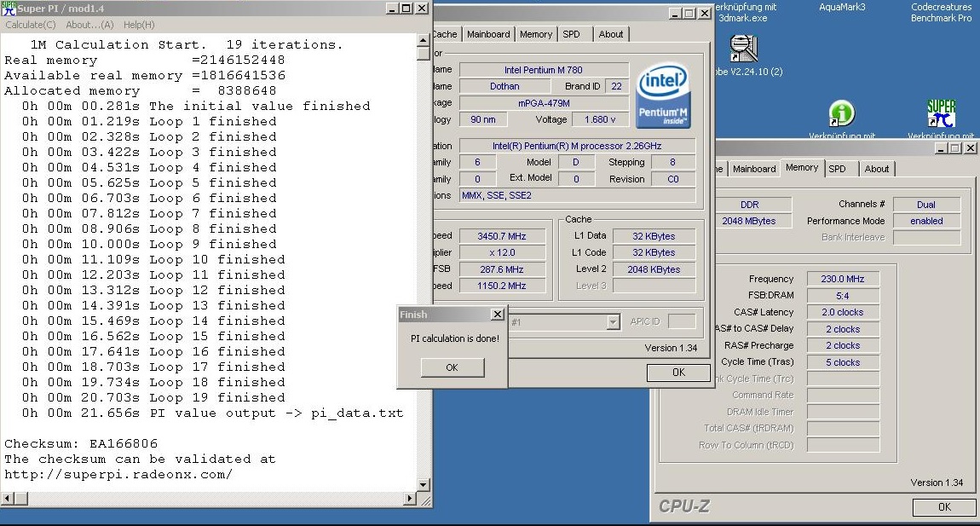Image resolution: width=980 pixels, height=526 pixels.
Task: Click Super PI horizontal scrollbar right arrow
Action: coord(410,499)
